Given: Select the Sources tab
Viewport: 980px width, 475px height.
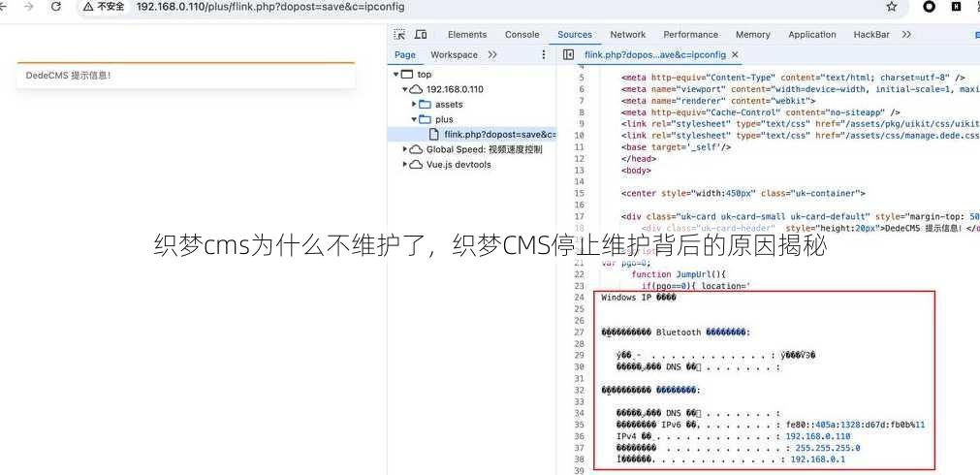Looking at the screenshot, I should coord(575,34).
